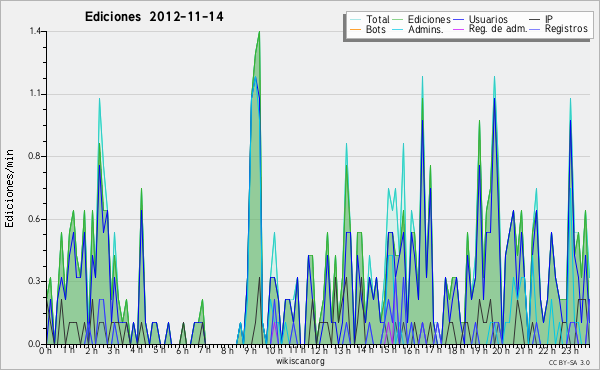Click the '2 h' x-axis label

91,351
